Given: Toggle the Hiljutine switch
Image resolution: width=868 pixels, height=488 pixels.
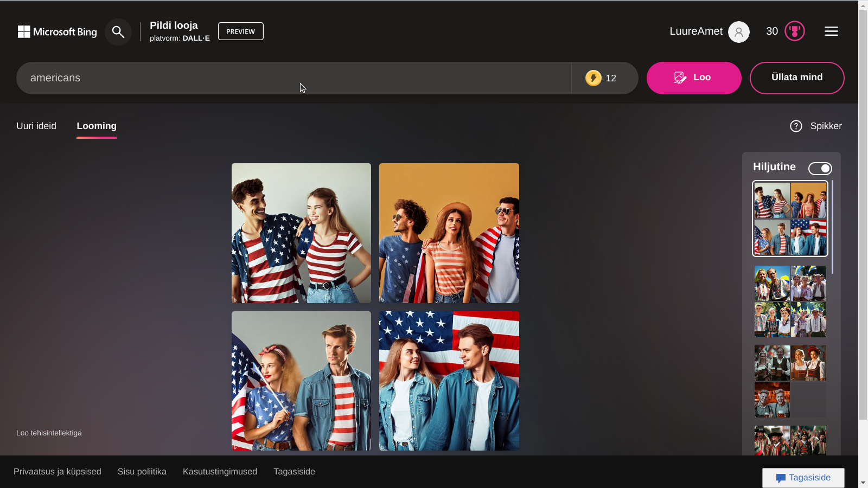Looking at the screenshot, I should click(820, 169).
